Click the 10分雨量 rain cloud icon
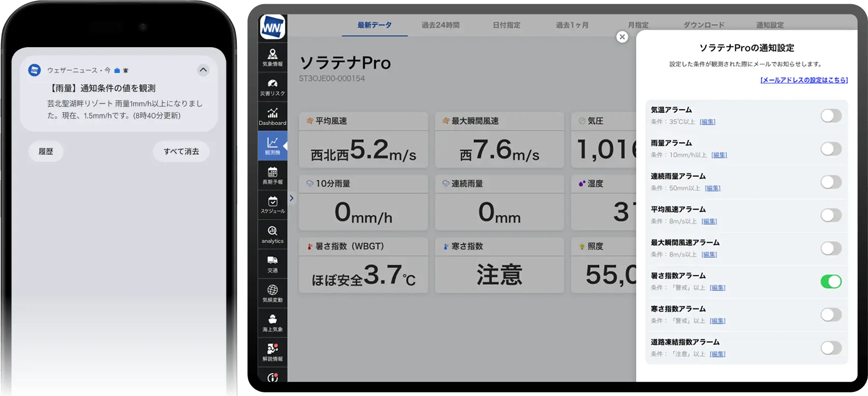This screenshot has height=396, width=868. [310, 183]
